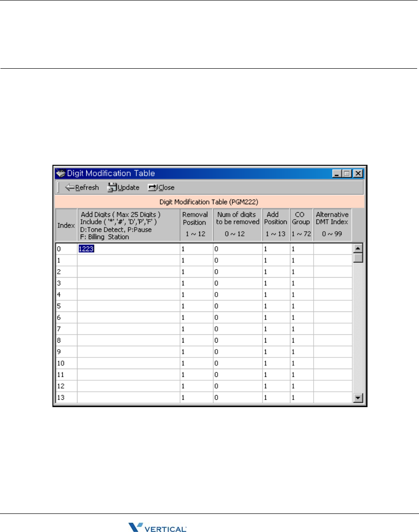The image size is (419, 532).
Task: Click the Alternative DMT Index header
Action: coord(333,225)
